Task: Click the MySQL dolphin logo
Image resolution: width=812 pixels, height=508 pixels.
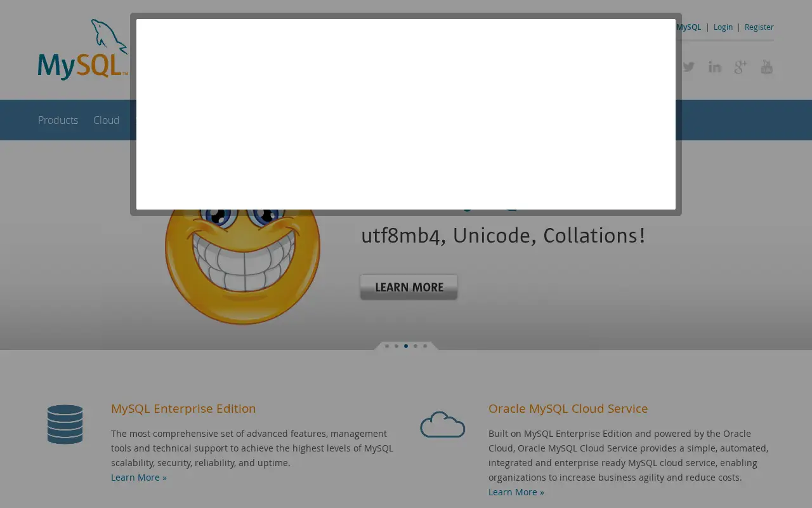Action: (83, 50)
